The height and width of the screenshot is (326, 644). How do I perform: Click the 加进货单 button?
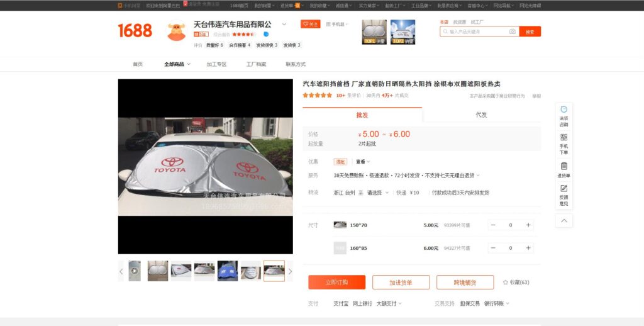401,283
